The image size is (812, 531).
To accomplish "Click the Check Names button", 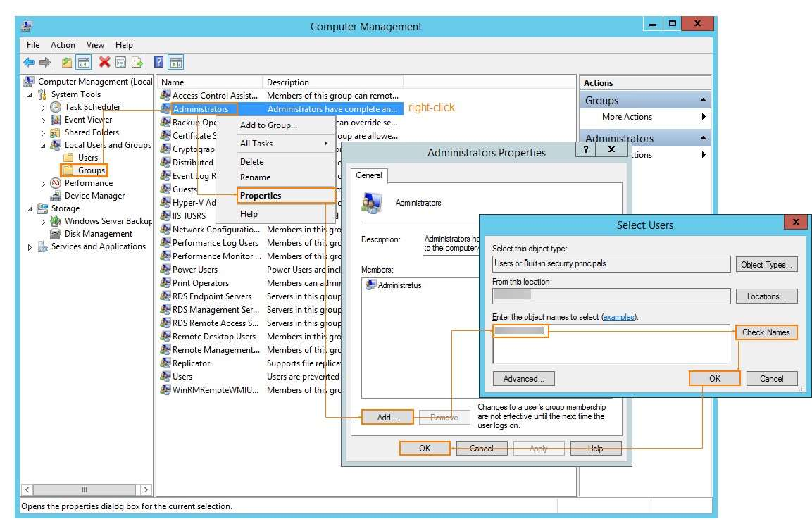I will 766,332.
